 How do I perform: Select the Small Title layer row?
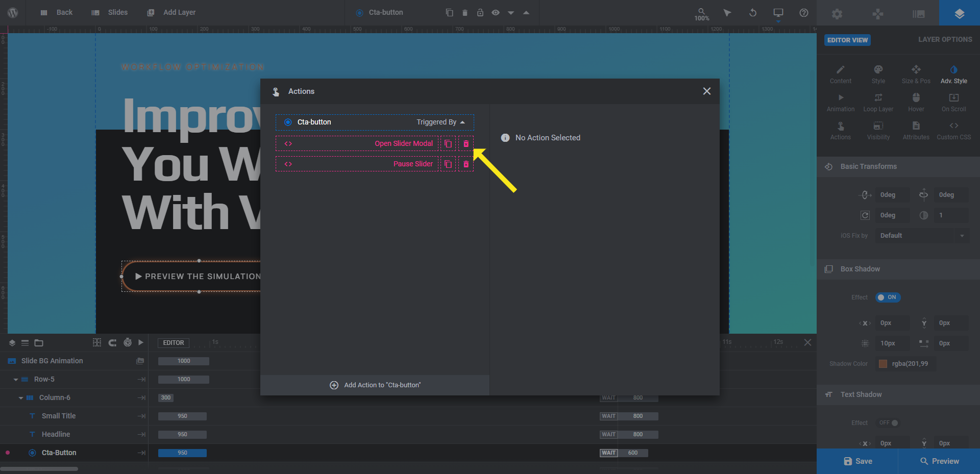pos(74,416)
